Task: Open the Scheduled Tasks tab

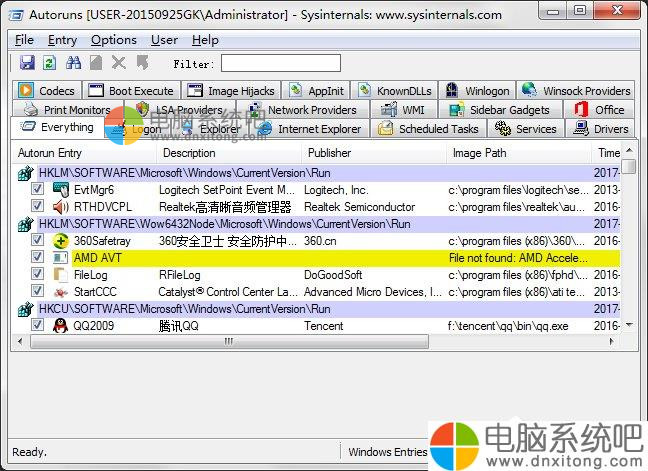Action: click(429, 129)
